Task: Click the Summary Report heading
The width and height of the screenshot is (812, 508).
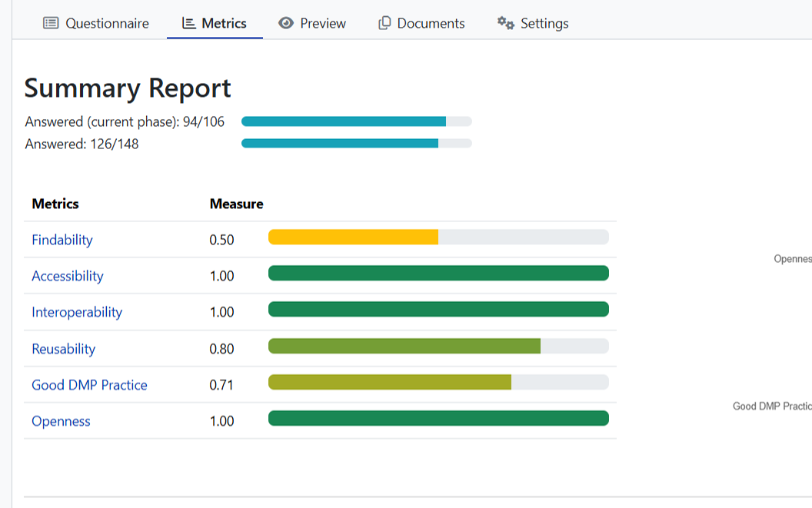Action: pyautogui.click(x=128, y=88)
